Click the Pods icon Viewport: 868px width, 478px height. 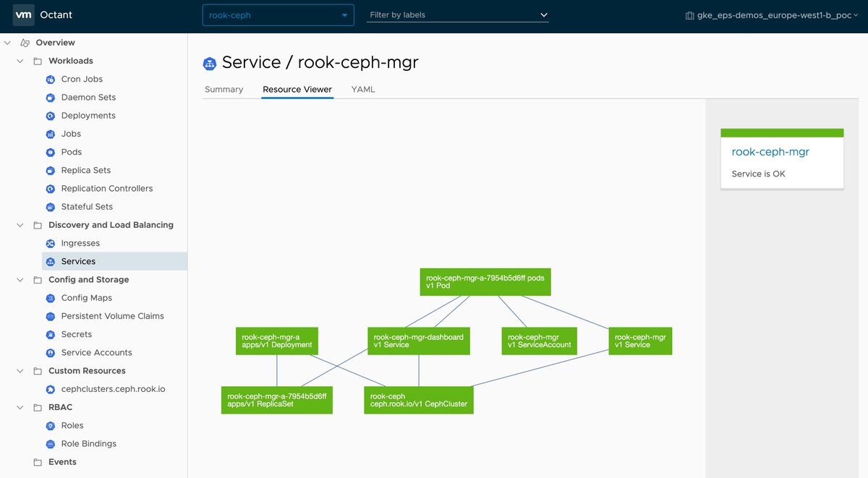51,152
